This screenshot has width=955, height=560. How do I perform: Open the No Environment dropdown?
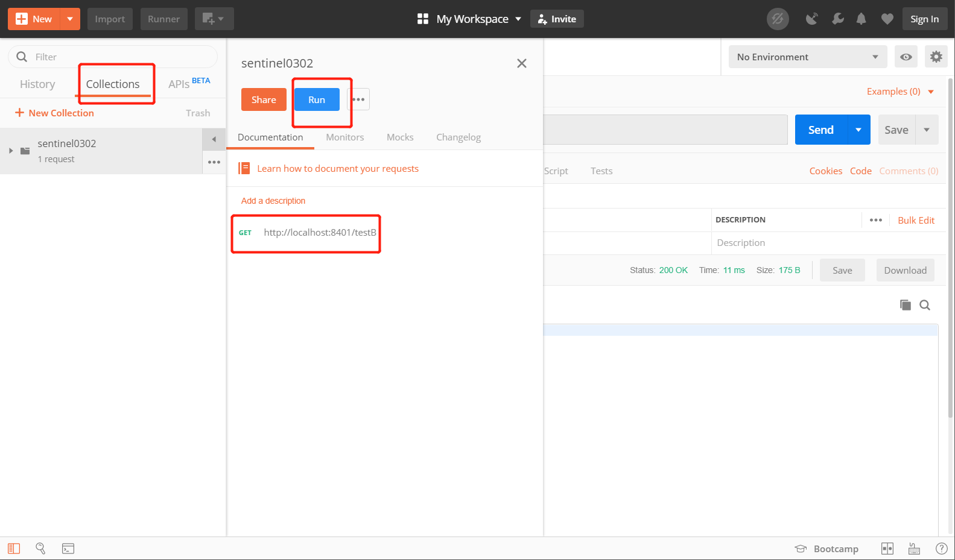click(808, 57)
